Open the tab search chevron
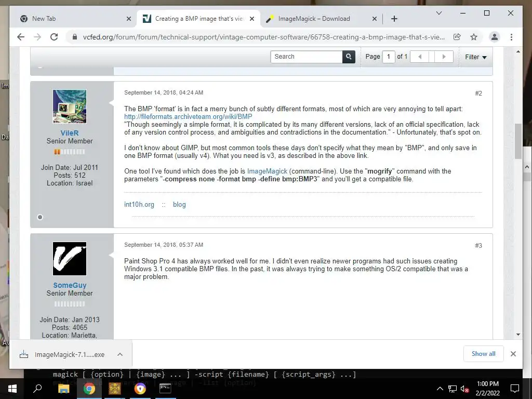Viewport: 532px width, 399px height. [438, 13]
